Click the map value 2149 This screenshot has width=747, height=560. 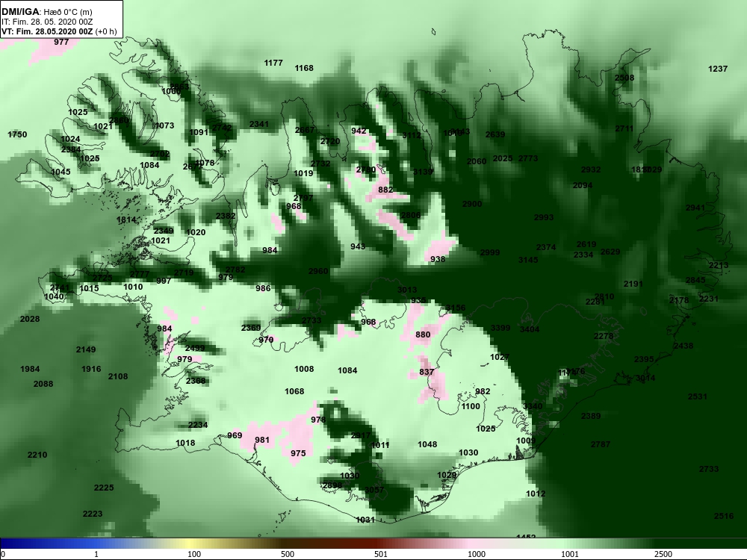[x=86, y=349]
